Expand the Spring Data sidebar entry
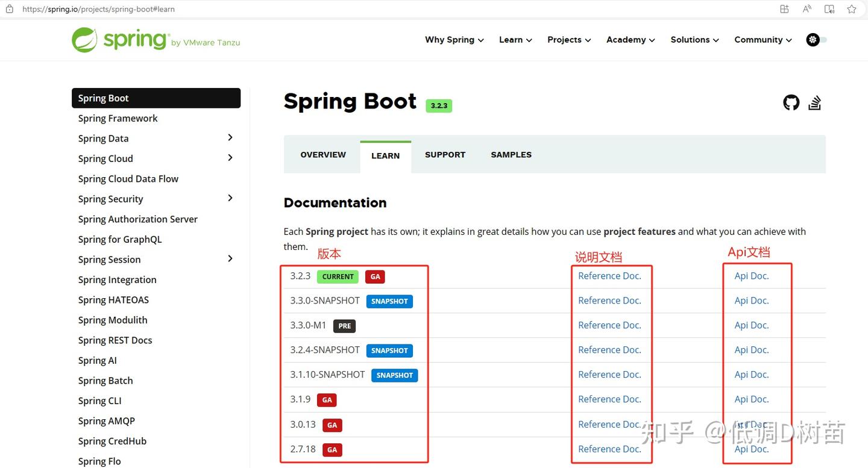 coord(230,138)
